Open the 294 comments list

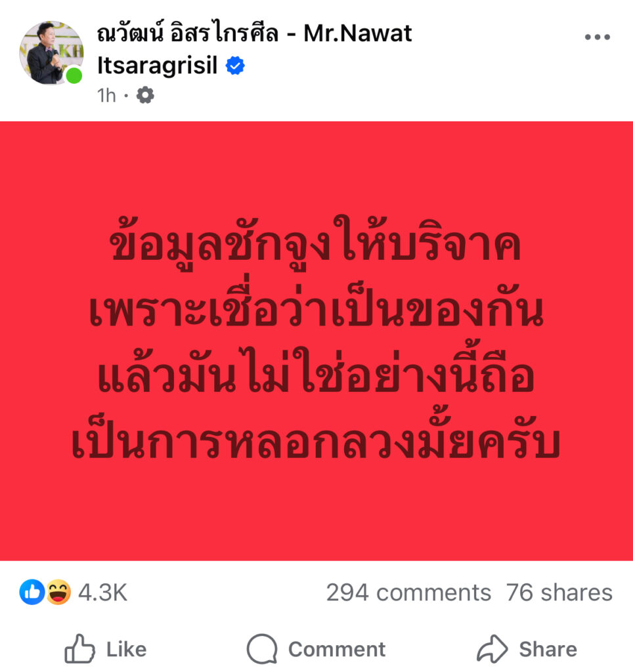(x=408, y=593)
